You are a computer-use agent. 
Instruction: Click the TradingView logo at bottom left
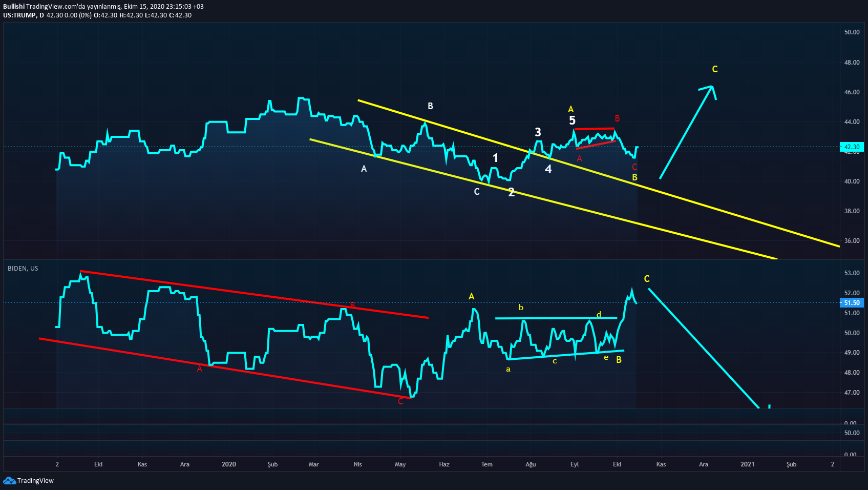(29, 480)
